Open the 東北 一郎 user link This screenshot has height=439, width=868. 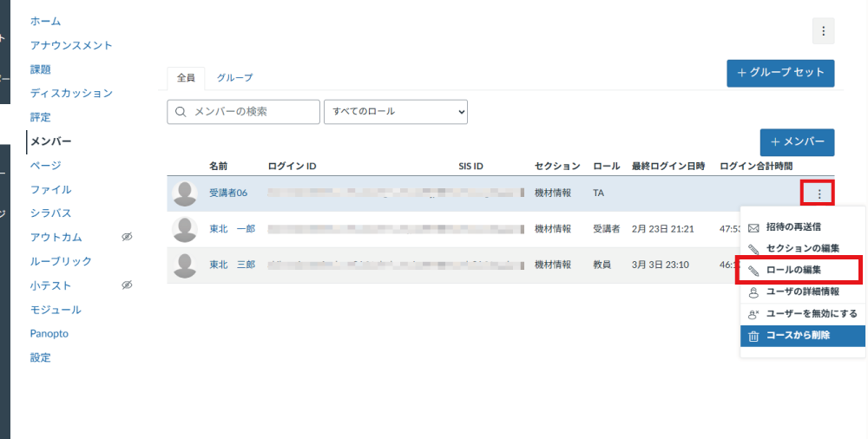click(232, 229)
